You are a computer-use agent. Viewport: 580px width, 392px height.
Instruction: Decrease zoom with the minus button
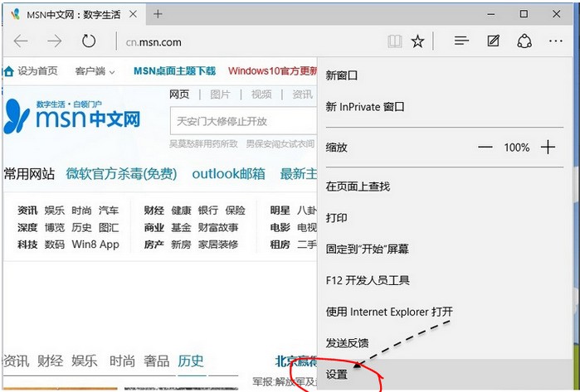pos(485,147)
